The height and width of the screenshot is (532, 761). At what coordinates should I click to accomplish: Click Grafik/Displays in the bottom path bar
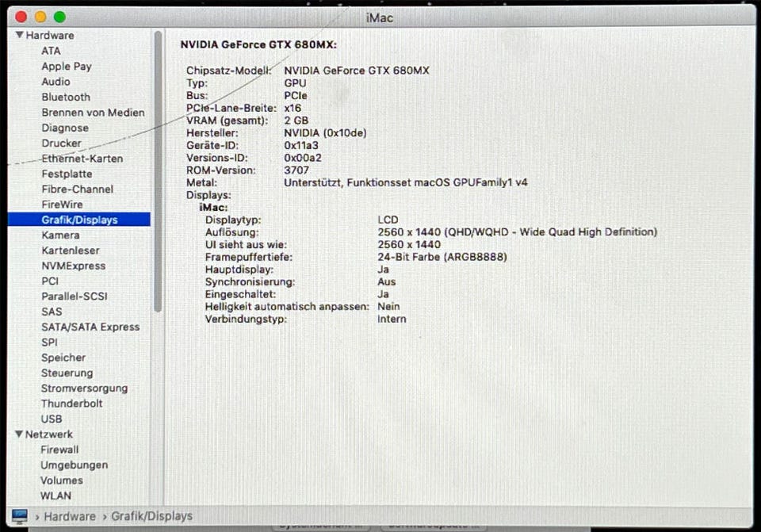pyautogui.click(x=152, y=516)
